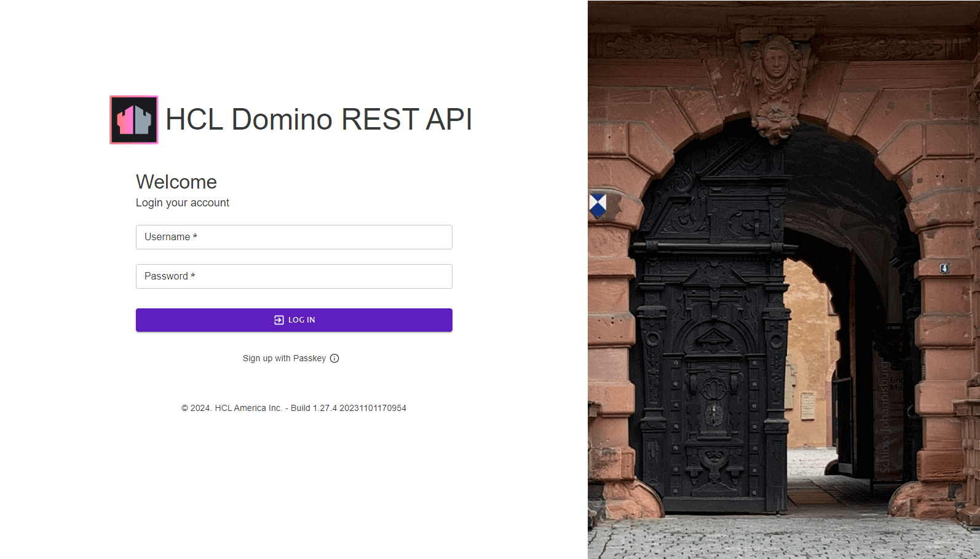This screenshot has height=559, width=980.
Task: Click the castle gate photo
Action: (784, 279)
